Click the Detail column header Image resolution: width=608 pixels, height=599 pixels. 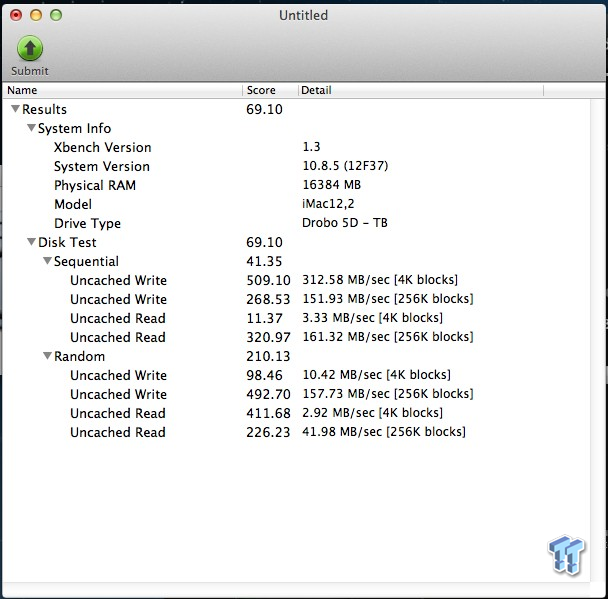coord(421,90)
